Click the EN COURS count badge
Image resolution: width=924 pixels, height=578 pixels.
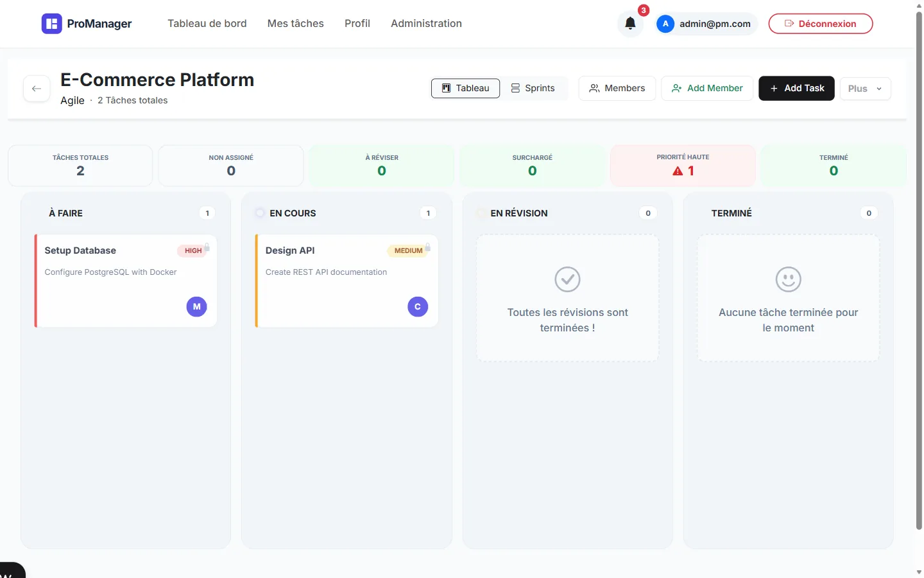click(428, 213)
